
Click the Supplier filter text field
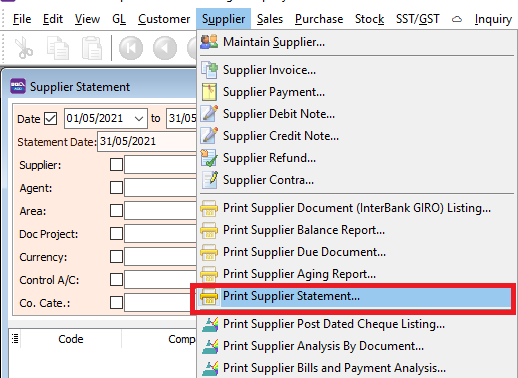(x=160, y=165)
